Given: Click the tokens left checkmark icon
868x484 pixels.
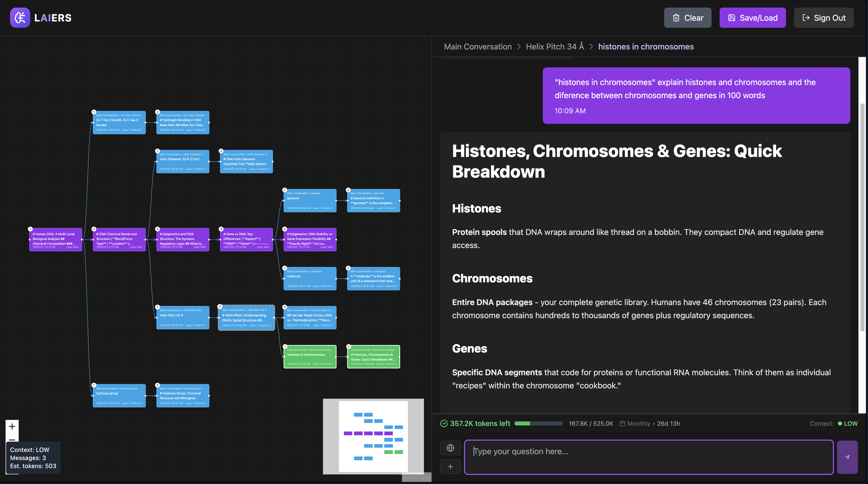Looking at the screenshot, I should pos(444,424).
